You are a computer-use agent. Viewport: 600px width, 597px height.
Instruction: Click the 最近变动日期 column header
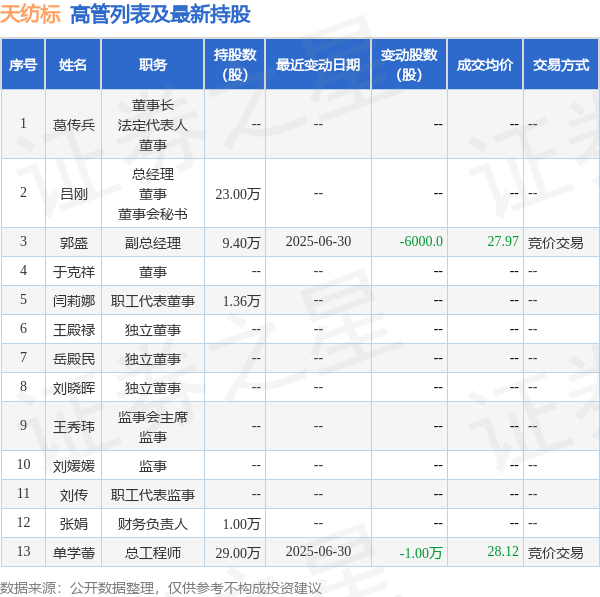(318, 65)
